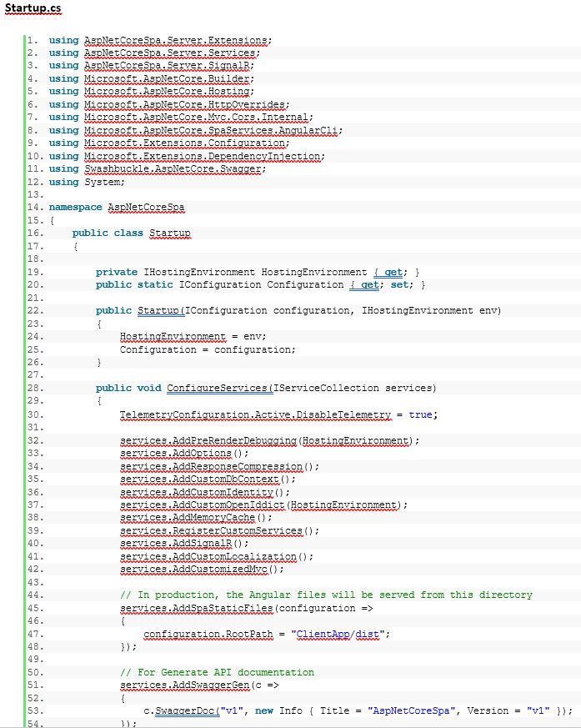Viewport: 581px width, 728px height.
Task: Click 'Microsoft.Extensions.DependencyInjection' on line 10
Action: [203, 157]
